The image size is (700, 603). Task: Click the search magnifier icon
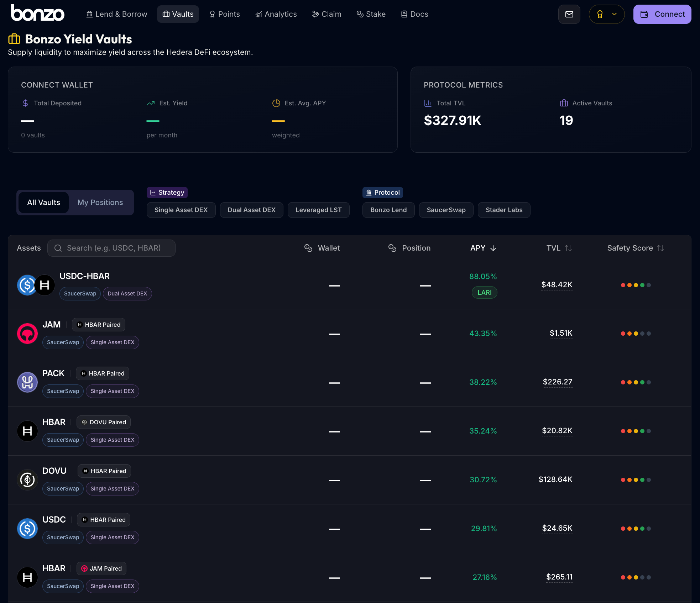pos(58,248)
